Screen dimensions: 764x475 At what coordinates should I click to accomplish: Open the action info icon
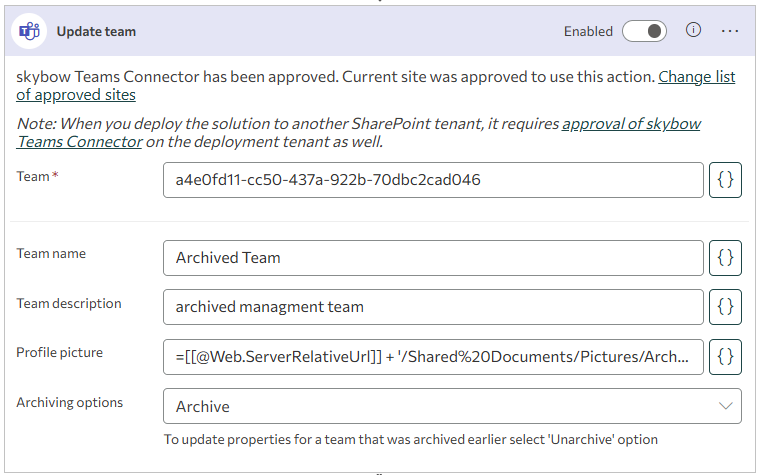693,30
